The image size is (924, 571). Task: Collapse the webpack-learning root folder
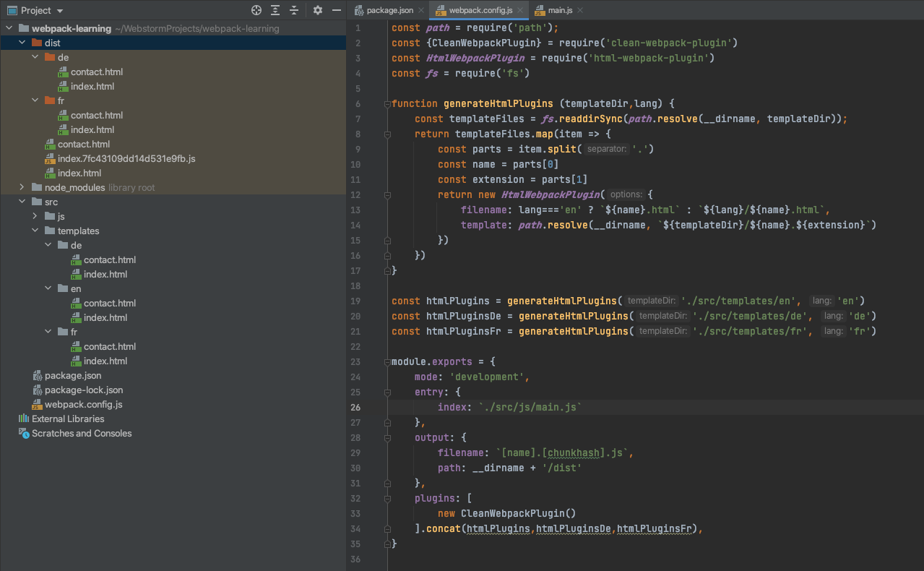pyautogui.click(x=9, y=29)
